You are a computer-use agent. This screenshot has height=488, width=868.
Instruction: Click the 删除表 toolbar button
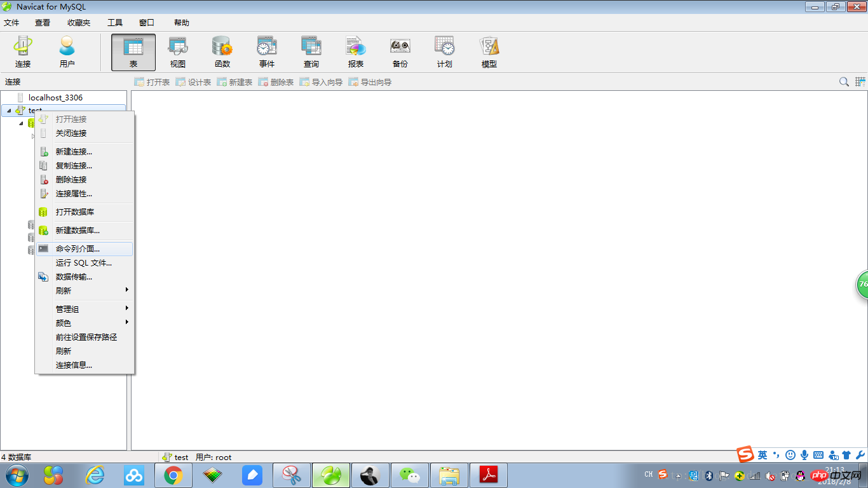point(276,82)
